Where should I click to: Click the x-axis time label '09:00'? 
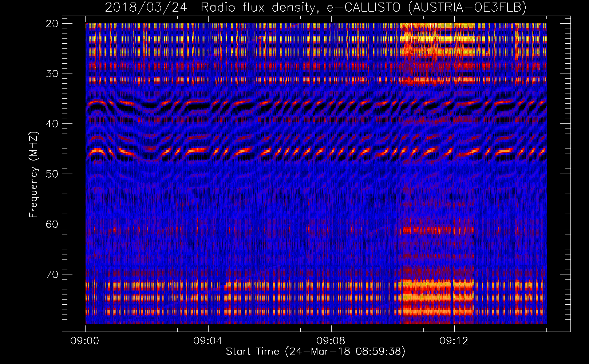coord(85,341)
